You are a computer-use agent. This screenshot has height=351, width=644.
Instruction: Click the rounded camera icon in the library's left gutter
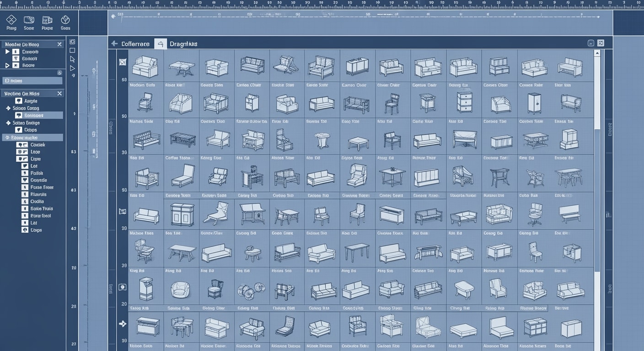click(122, 287)
